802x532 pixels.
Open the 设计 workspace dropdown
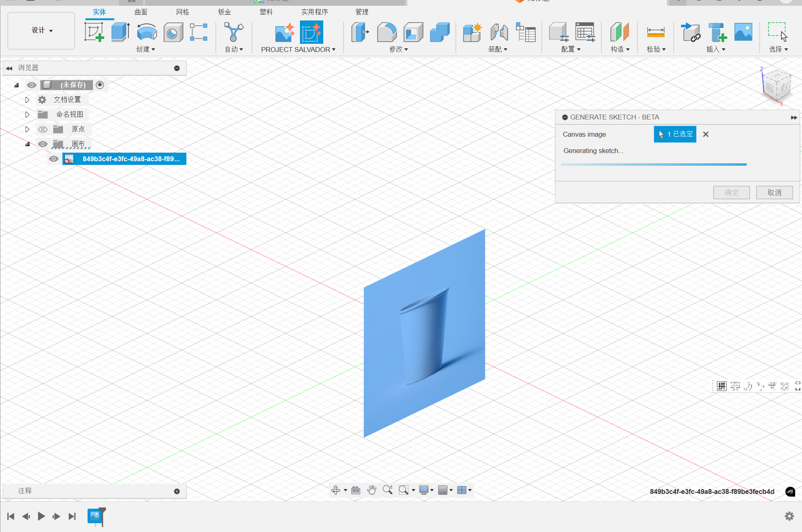pos(41,31)
